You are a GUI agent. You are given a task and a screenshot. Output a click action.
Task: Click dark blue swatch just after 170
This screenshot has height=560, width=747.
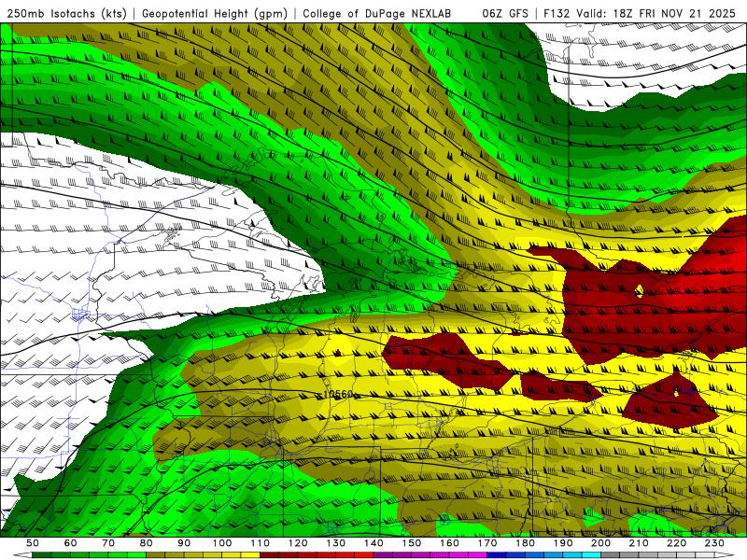[x=497, y=555]
